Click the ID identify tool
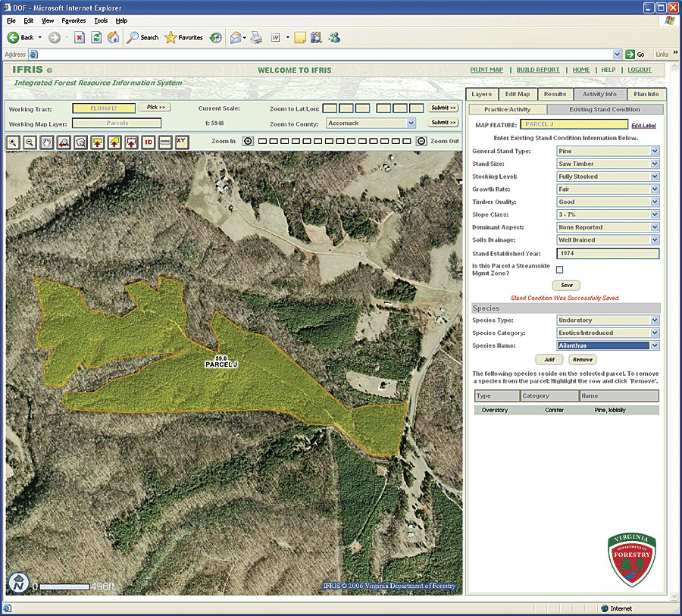 148,142
